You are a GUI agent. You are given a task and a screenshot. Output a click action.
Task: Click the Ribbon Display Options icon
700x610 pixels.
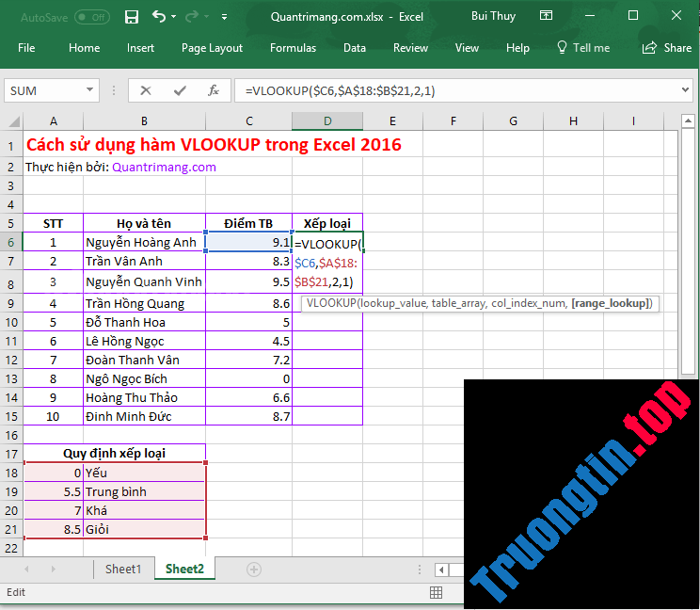(x=546, y=16)
